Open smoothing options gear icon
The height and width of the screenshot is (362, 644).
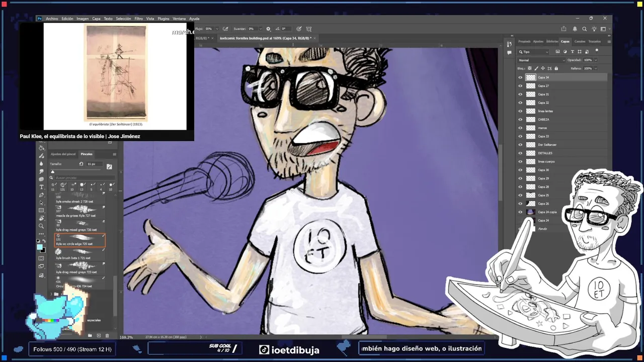tap(268, 29)
